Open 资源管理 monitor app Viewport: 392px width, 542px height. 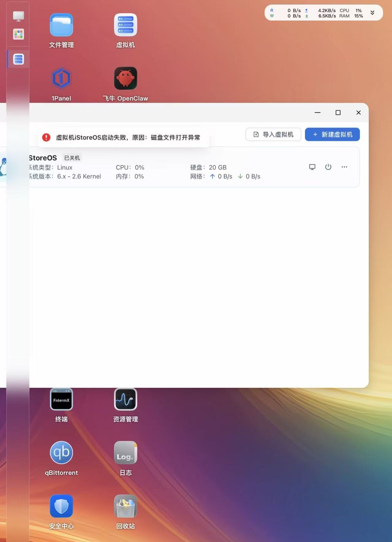click(x=125, y=399)
